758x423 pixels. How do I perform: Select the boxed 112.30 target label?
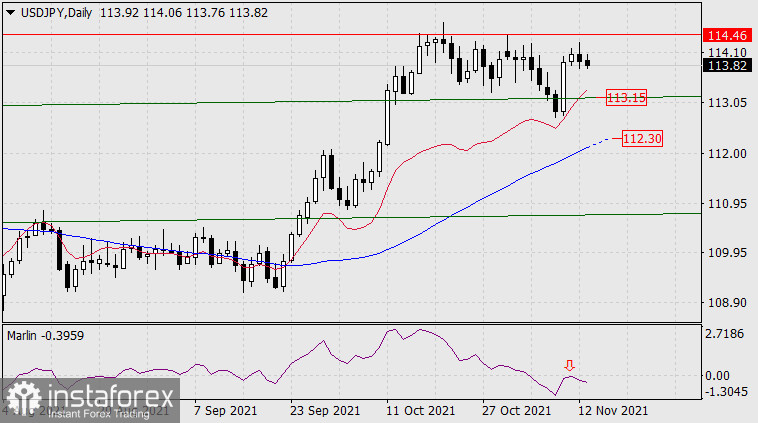(x=642, y=138)
